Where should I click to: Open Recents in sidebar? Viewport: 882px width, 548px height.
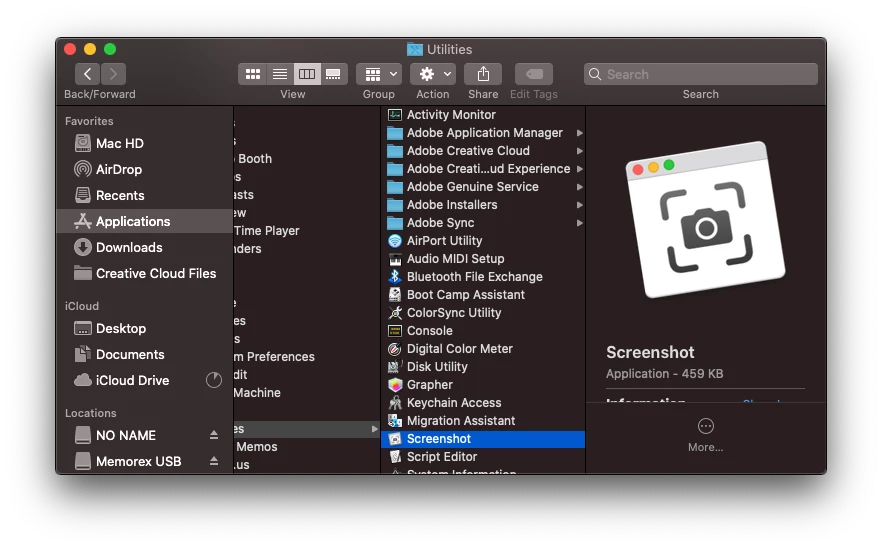coord(145,195)
